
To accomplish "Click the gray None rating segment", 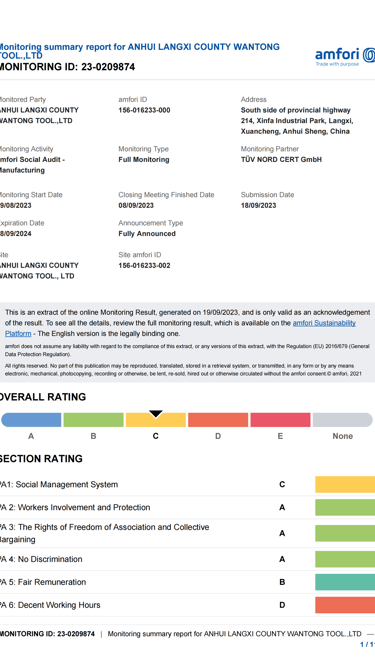I will [x=343, y=420].
